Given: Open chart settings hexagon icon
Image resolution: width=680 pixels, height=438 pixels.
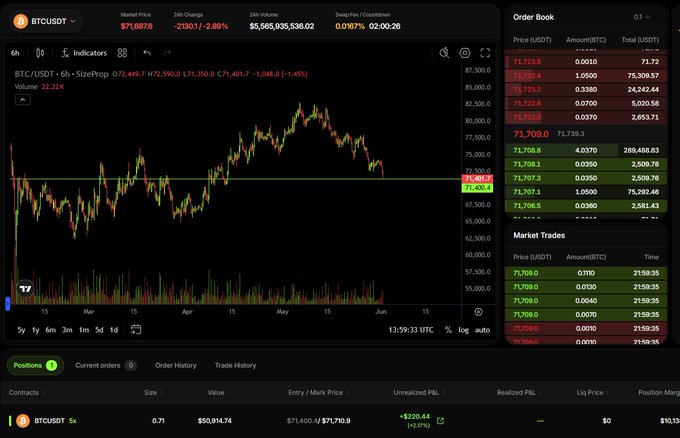Looking at the screenshot, I should coord(464,53).
